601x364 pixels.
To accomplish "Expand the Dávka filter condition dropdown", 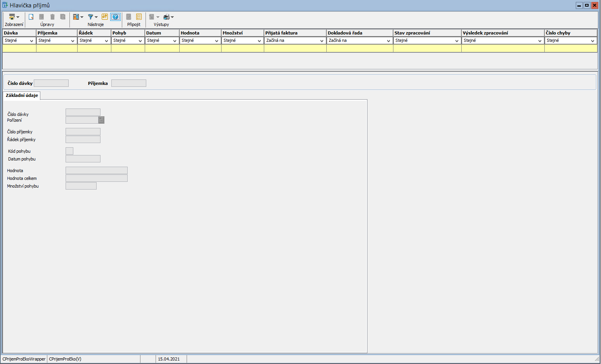I will click(x=31, y=41).
